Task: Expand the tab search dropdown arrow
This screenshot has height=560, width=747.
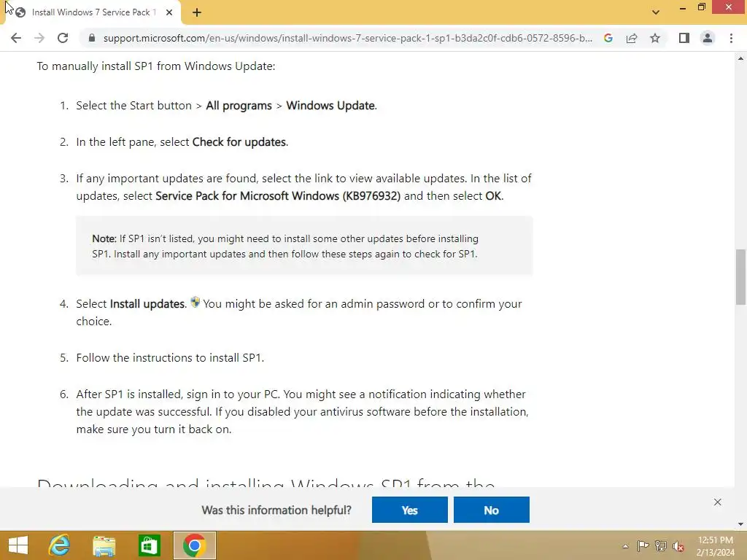Action: (656, 12)
